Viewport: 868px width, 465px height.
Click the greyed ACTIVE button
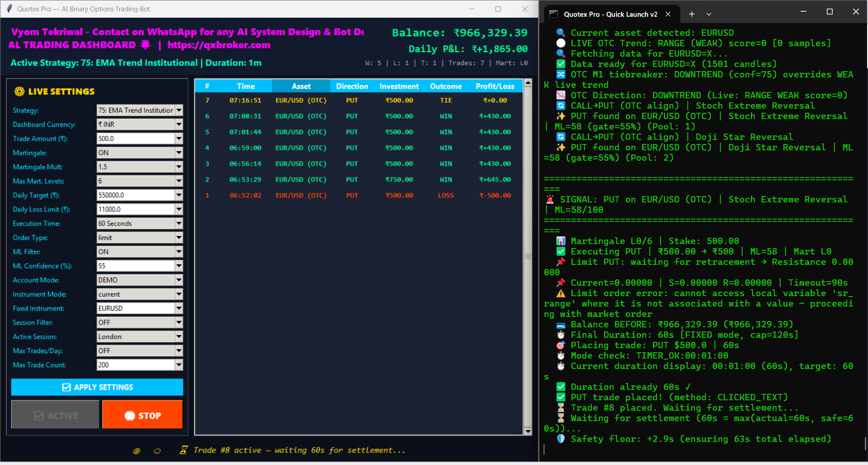pyautogui.click(x=55, y=414)
